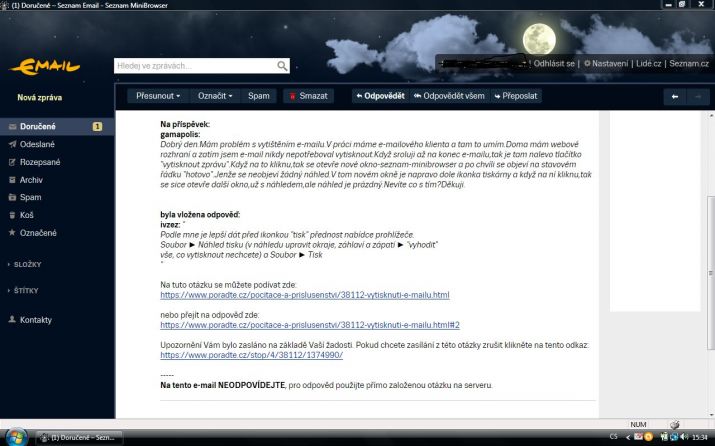715x446 pixels.
Task: Click the network tray icon
Action: (674, 437)
